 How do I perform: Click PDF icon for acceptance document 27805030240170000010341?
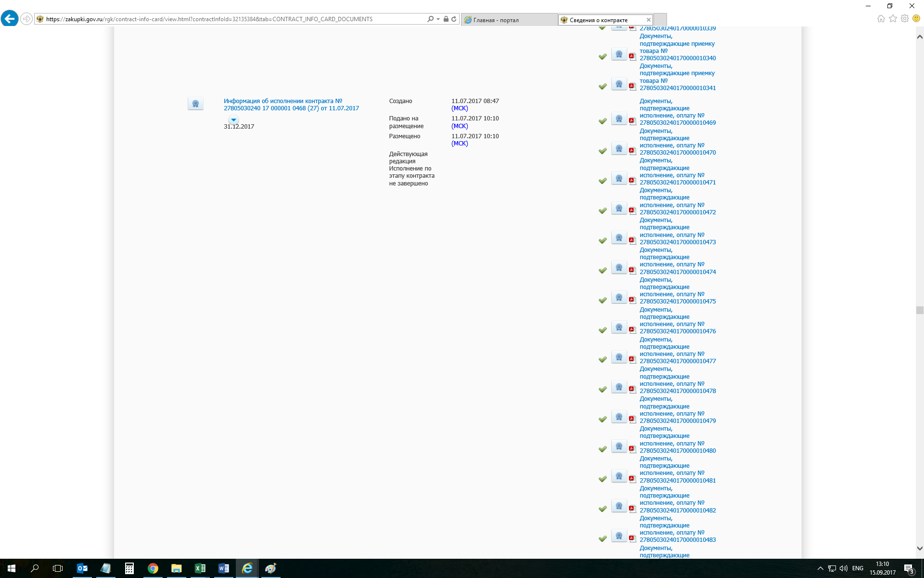(x=632, y=86)
